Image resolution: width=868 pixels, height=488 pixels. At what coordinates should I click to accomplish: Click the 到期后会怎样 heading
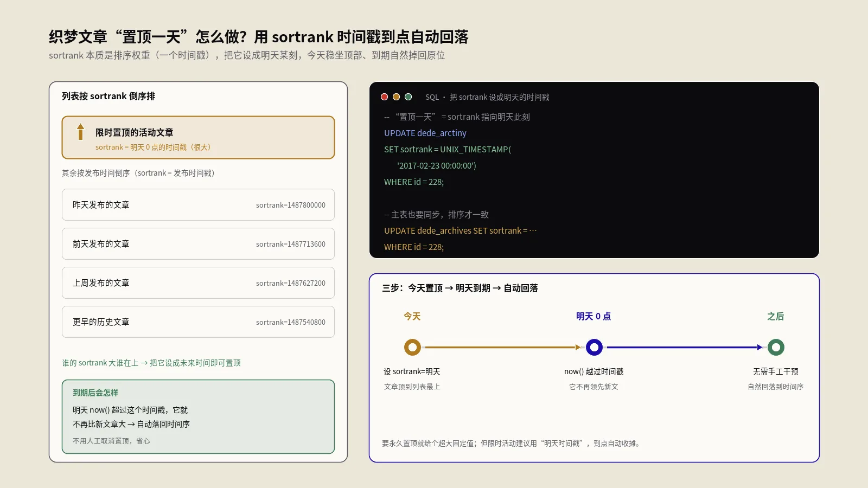pyautogui.click(x=95, y=393)
